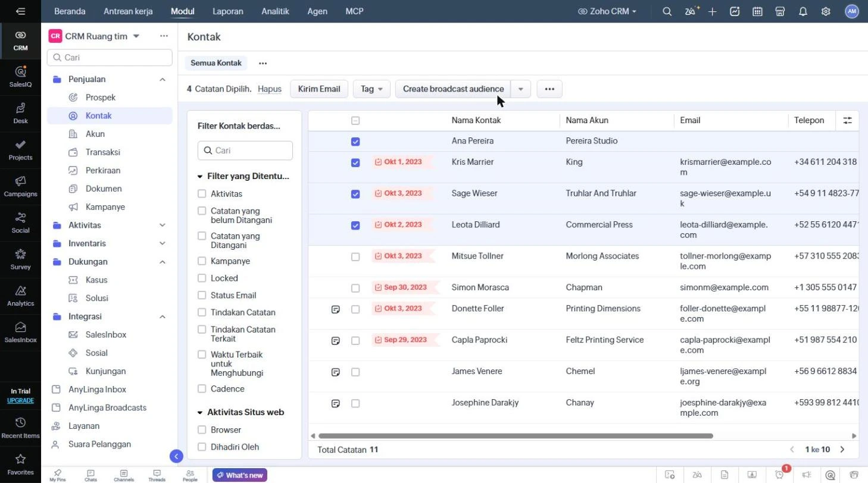Click Create broadcast audience button
Screen dimensions: 868x483
coord(453,89)
